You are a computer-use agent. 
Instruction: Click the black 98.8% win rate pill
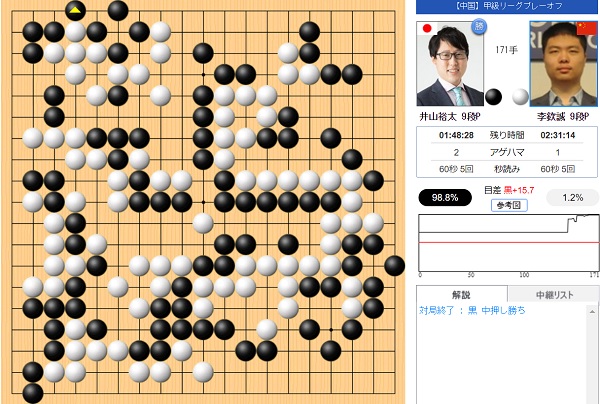click(x=445, y=198)
